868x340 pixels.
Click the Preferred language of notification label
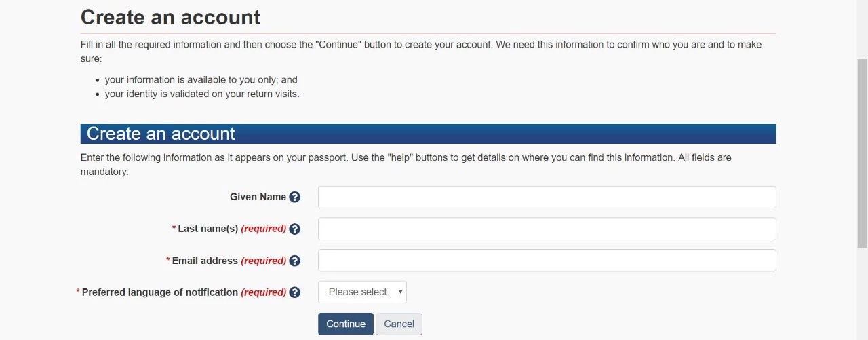[159, 292]
